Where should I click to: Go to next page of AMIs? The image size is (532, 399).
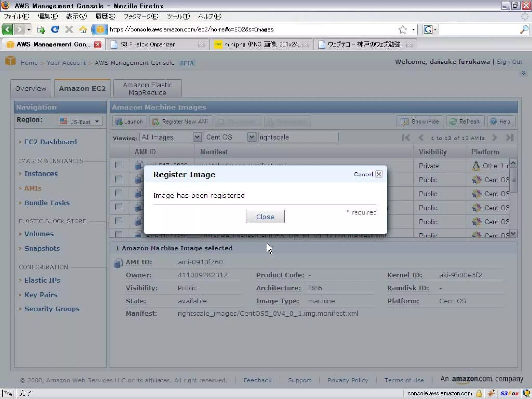[x=495, y=138]
